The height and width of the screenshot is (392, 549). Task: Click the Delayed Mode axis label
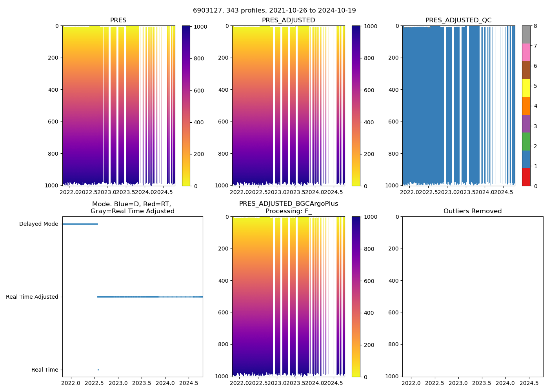pos(38,224)
